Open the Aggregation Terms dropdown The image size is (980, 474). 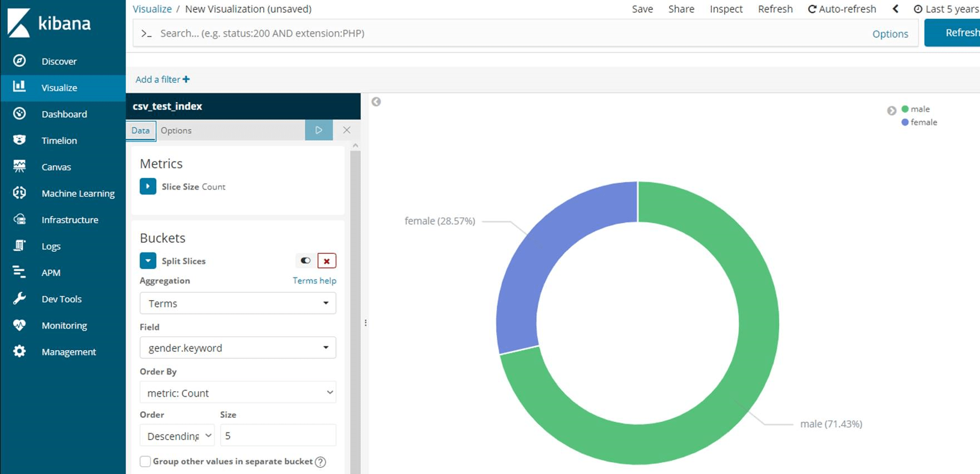click(238, 303)
